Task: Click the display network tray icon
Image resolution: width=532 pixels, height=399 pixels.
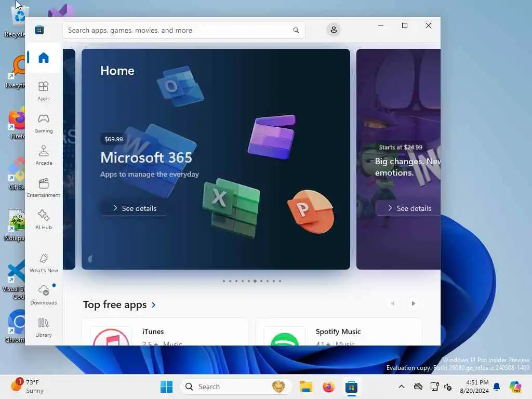Action: (434, 387)
